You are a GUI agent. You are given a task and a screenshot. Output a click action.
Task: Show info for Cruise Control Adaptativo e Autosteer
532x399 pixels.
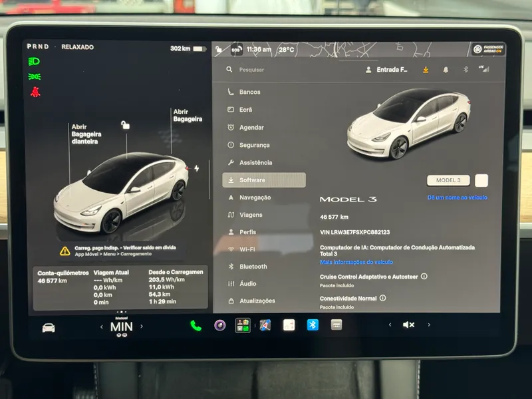click(x=424, y=276)
